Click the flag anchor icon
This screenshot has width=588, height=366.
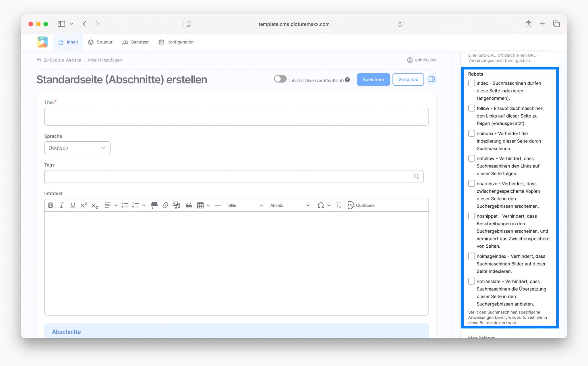[154, 205]
